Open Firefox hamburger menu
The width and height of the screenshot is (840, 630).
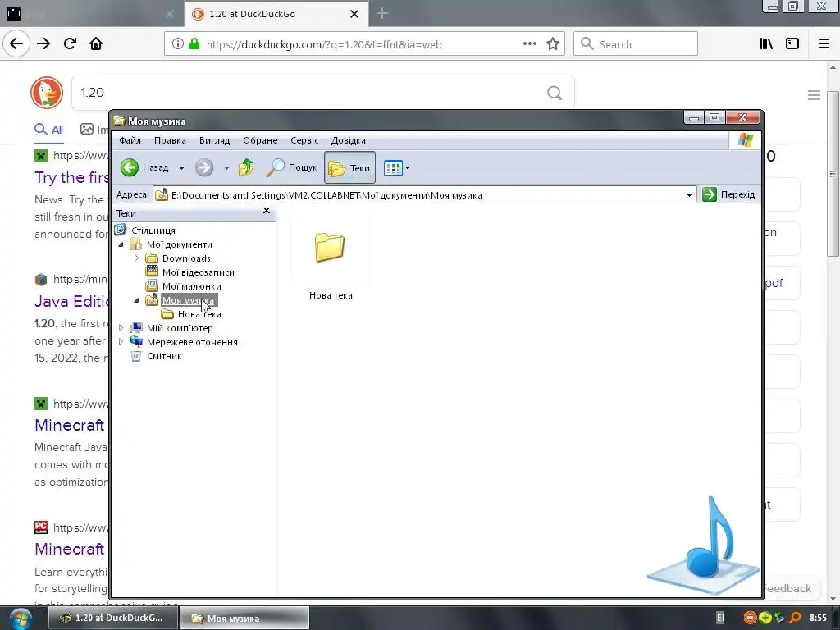pos(824,44)
